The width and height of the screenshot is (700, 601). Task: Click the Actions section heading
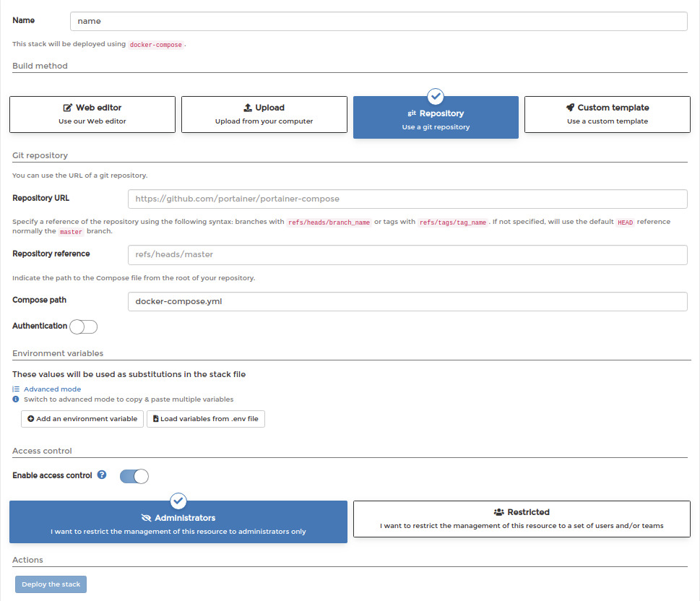pos(27,560)
